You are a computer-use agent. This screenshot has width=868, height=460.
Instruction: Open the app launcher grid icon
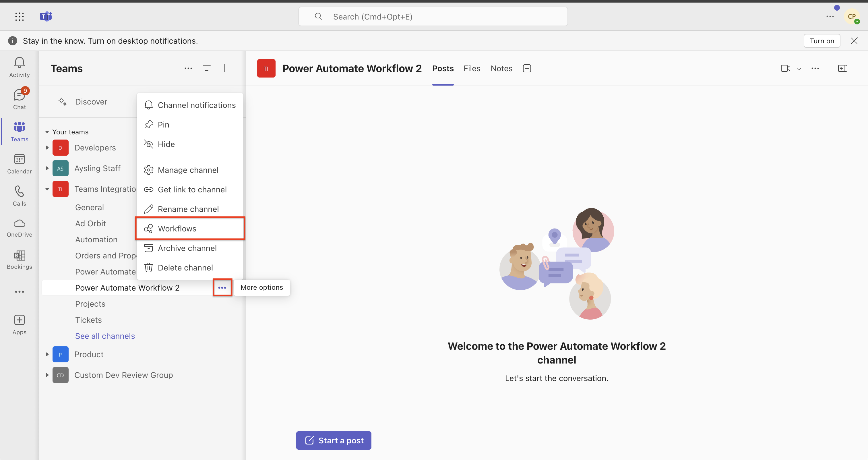[20, 17]
